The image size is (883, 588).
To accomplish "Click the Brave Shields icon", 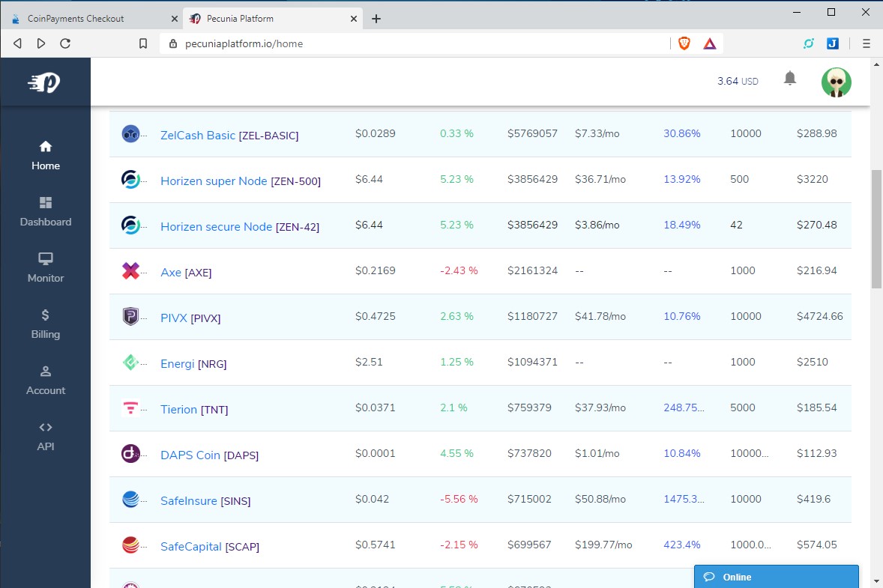I will click(684, 43).
